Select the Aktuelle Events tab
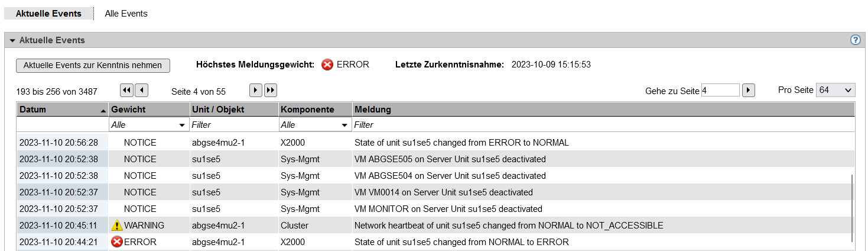The width and height of the screenshot is (868, 251). click(48, 14)
